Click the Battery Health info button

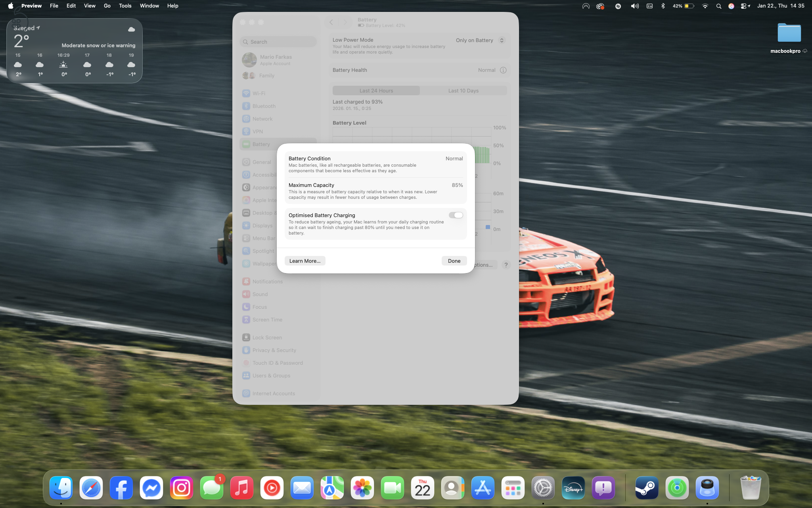point(504,70)
